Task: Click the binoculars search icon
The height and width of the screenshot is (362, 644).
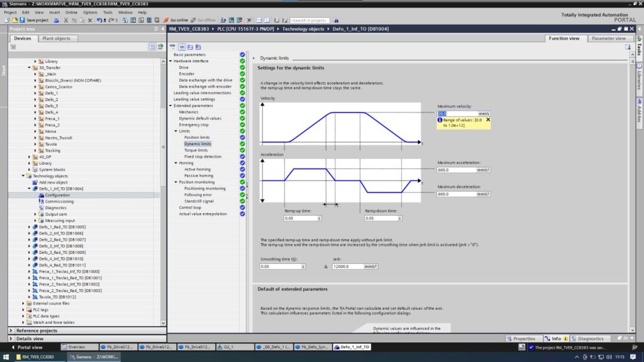Action: tap(336, 20)
